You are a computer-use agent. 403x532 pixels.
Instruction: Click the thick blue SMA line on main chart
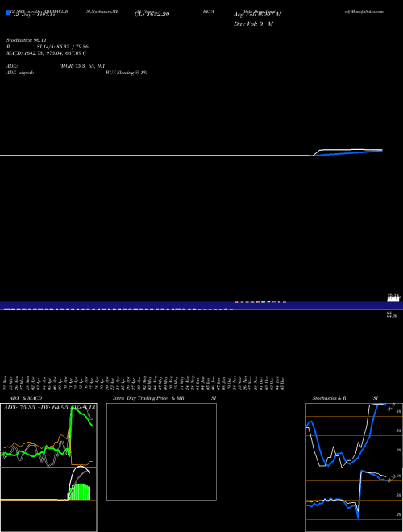pos(347,152)
